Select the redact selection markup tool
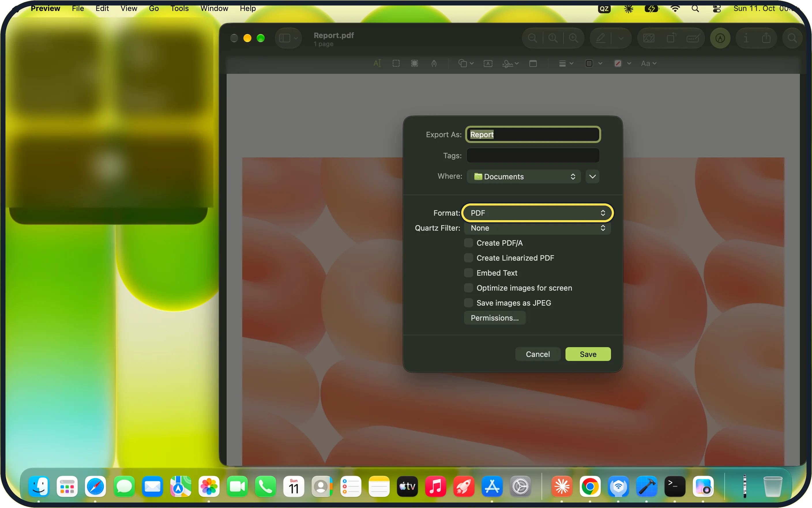Viewport: 812px width, 508px height. click(415, 63)
